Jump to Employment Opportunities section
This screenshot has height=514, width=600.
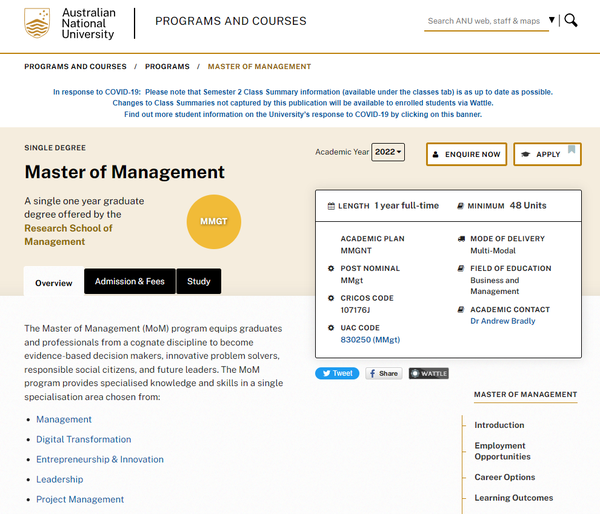pos(502,451)
